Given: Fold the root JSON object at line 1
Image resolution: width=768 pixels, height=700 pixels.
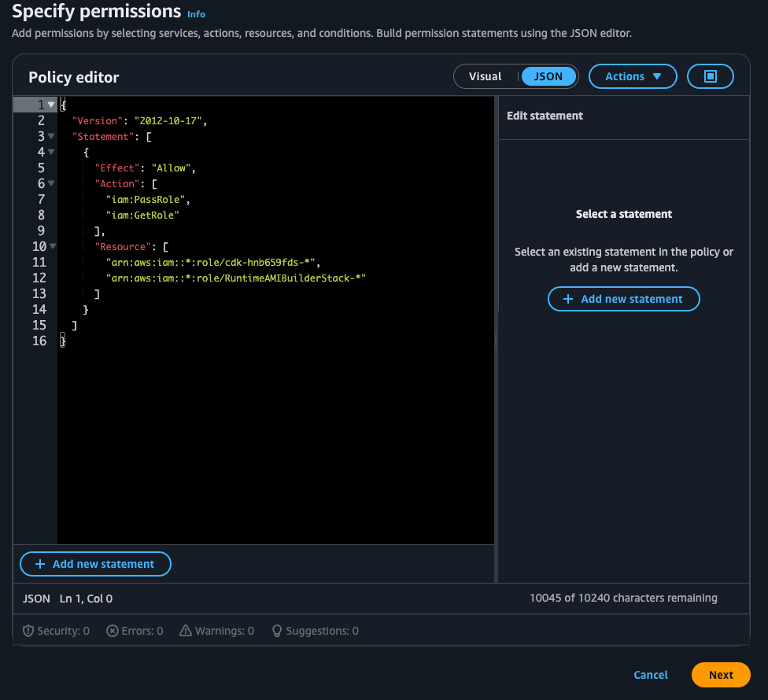Looking at the screenshot, I should click(52, 105).
